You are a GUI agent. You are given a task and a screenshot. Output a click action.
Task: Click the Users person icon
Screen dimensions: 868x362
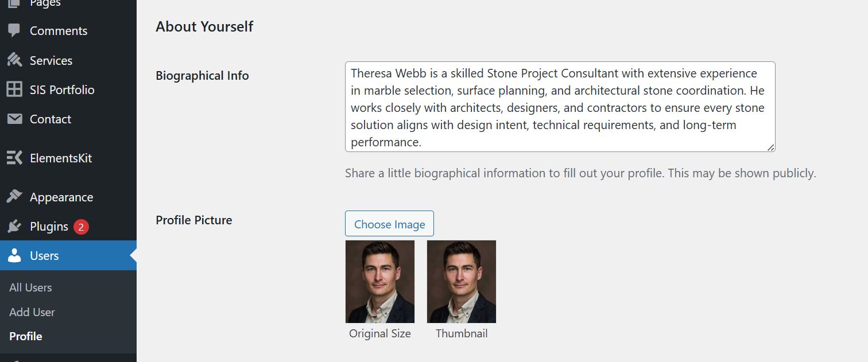(x=14, y=256)
